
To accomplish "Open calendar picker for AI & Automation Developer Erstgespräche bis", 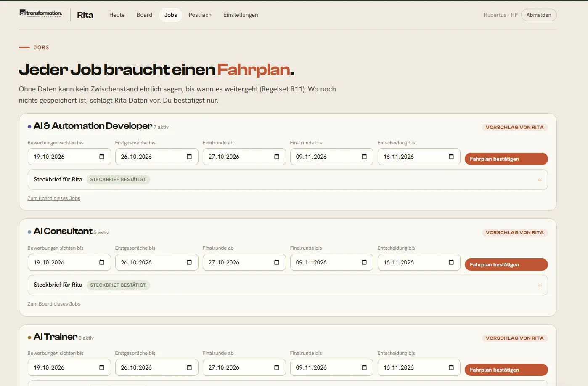I will [189, 157].
